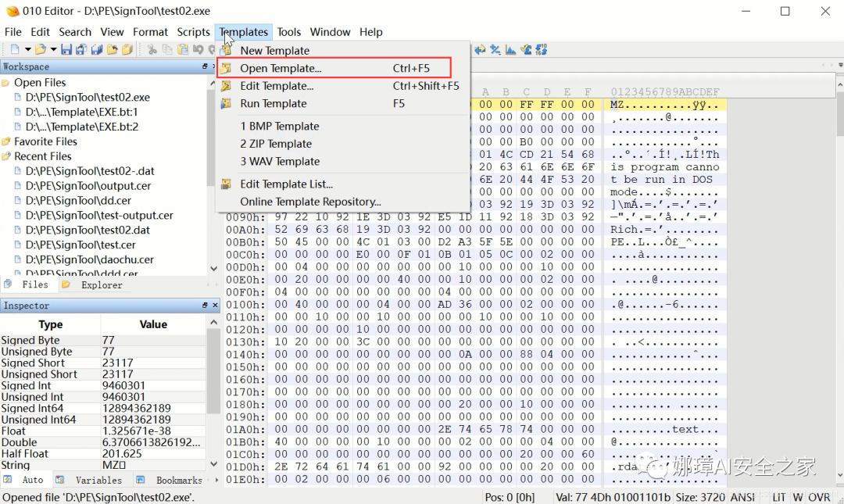Select test02.exe under Open Files
Screen dimensions: 844x504
pos(88,98)
